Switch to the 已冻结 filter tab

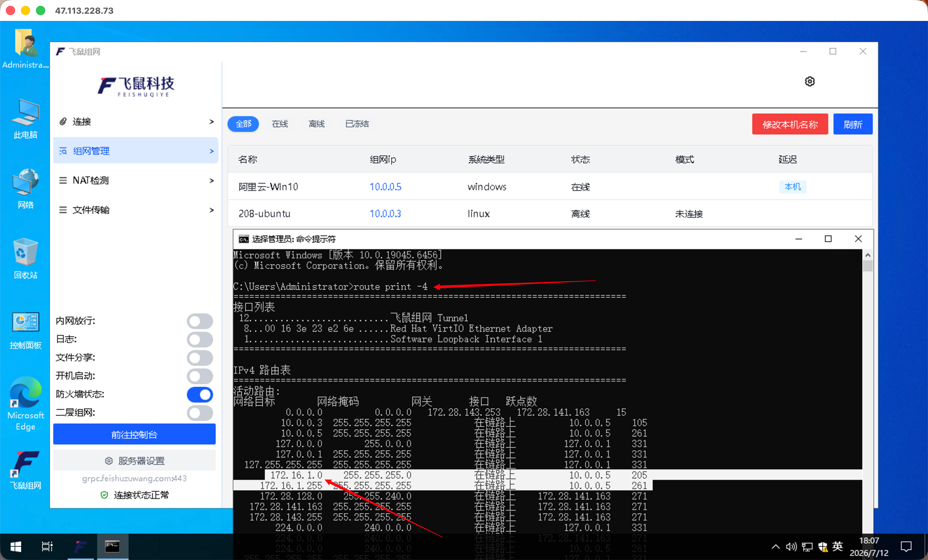357,124
